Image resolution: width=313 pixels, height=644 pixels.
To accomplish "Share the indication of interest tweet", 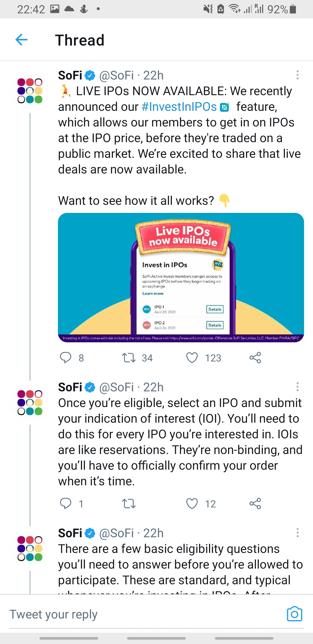I will pos(255,504).
